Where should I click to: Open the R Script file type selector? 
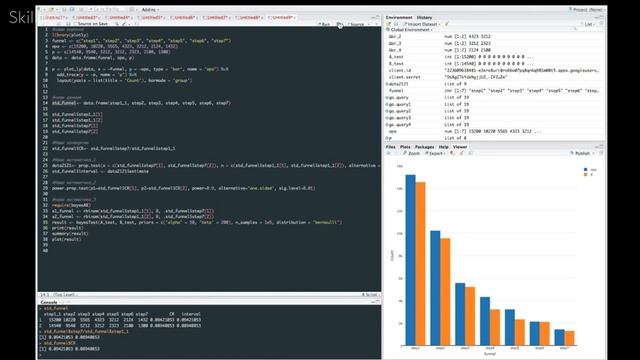tap(370, 295)
